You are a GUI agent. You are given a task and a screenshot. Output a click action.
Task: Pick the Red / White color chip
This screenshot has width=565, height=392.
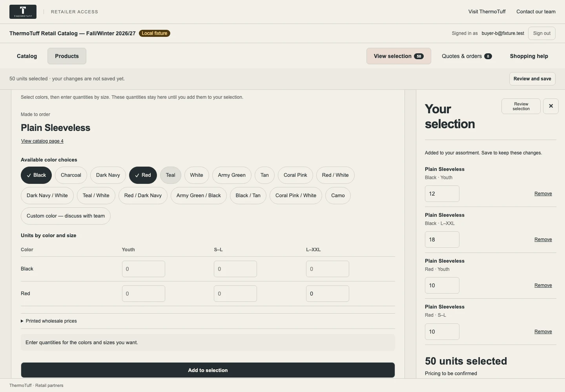point(335,175)
